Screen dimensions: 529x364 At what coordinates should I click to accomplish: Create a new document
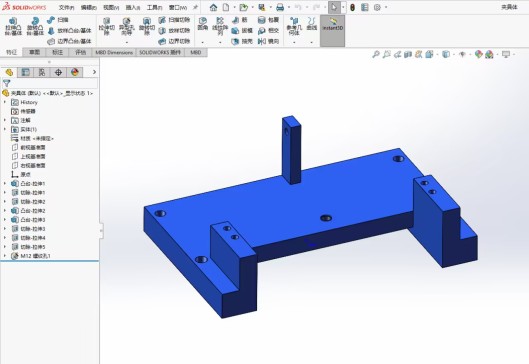point(226,7)
